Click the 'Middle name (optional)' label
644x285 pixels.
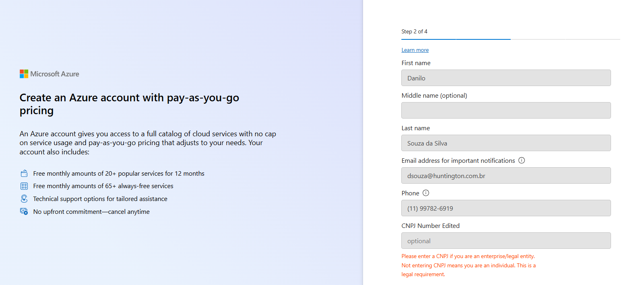click(x=434, y=96)
